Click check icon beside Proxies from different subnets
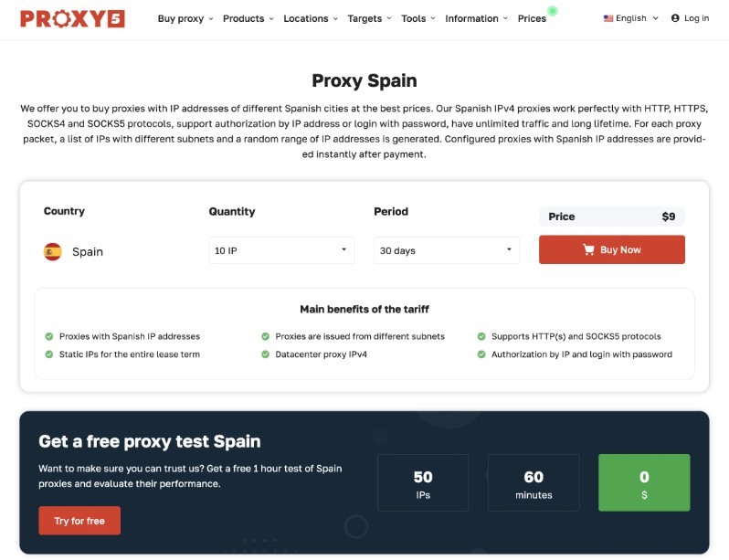This screenshot has height=560, width=729. pos(265,336)
